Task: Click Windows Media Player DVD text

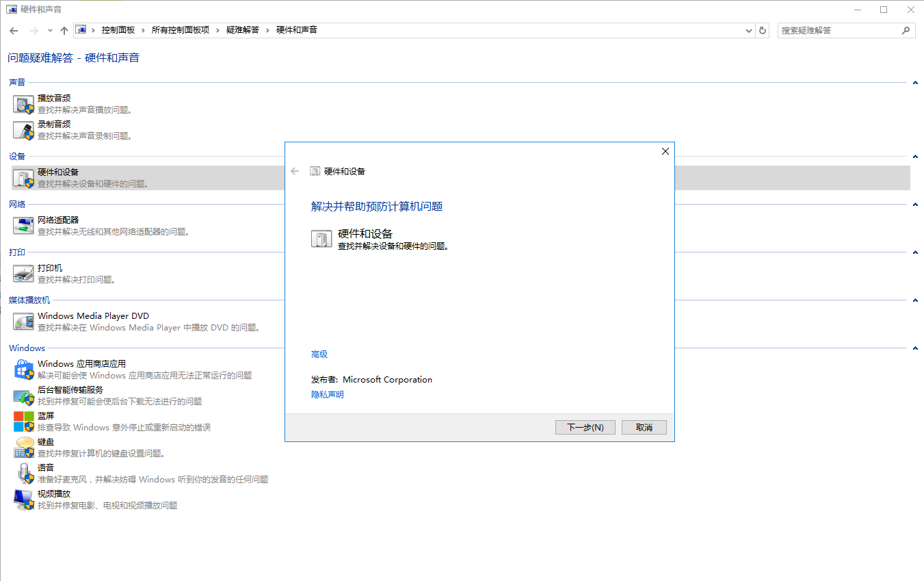Action: point(93,315)
